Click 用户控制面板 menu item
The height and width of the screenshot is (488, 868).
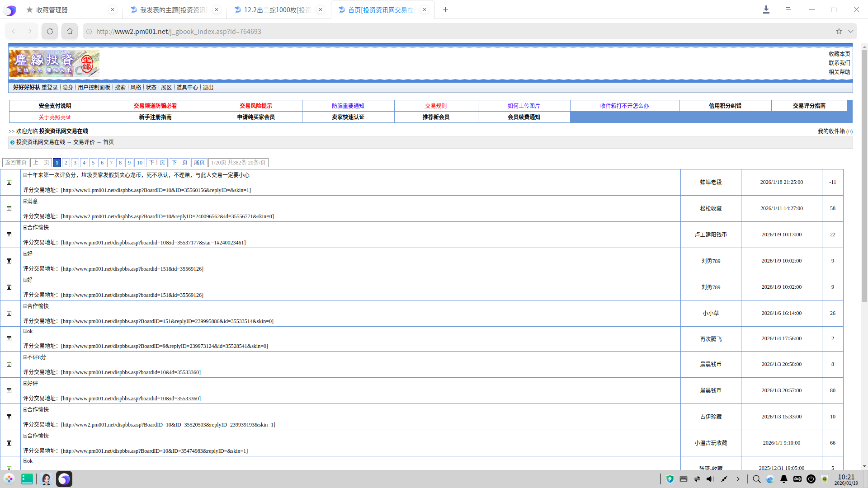[94, 88]
